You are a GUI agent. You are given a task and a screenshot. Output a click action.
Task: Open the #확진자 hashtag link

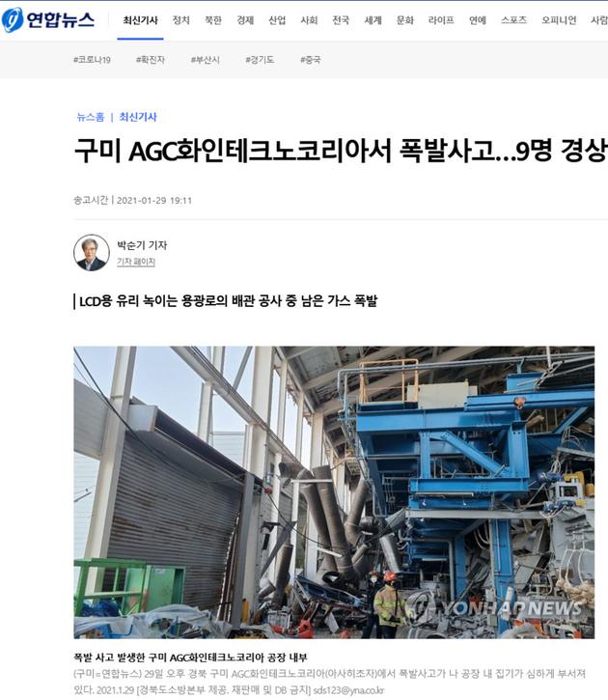pyautogui.click(x=151, y=60)
